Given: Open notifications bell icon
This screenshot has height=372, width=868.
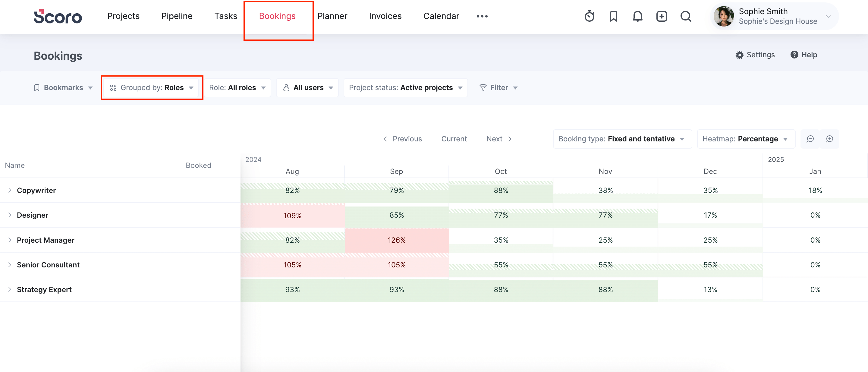Looking at the screenshot, I should [x=637, y=16].
